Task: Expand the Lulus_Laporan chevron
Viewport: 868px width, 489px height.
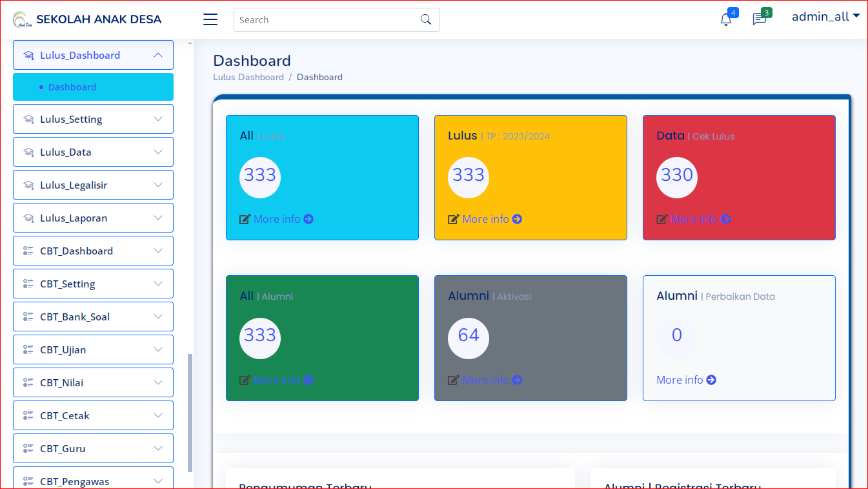Action: click(158, 218)
